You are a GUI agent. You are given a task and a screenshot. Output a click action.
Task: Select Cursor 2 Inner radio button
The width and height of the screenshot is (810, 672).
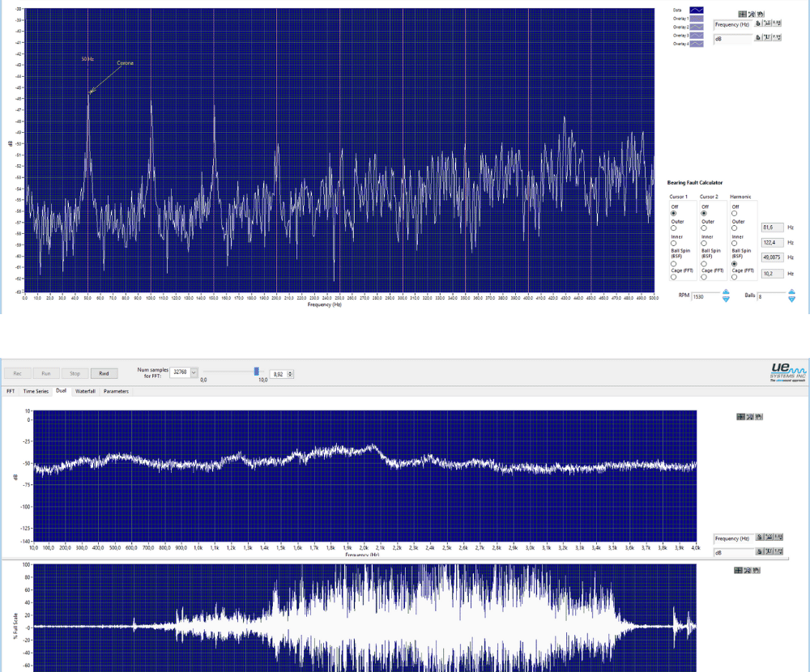pos(704,243)
